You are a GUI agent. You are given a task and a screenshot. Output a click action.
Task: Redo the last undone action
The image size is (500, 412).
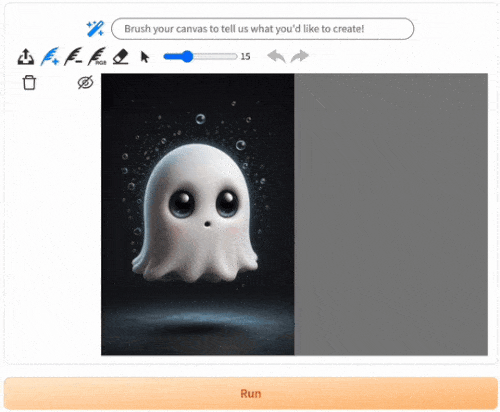point(299,56)
